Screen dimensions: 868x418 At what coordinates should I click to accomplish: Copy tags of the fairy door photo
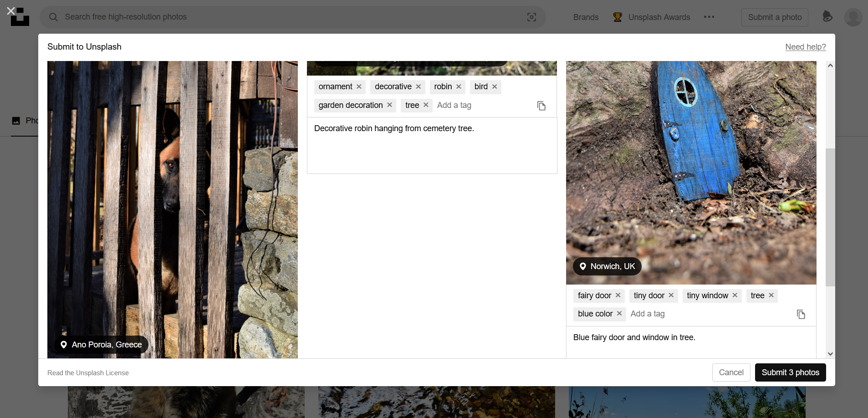point(801,314)
